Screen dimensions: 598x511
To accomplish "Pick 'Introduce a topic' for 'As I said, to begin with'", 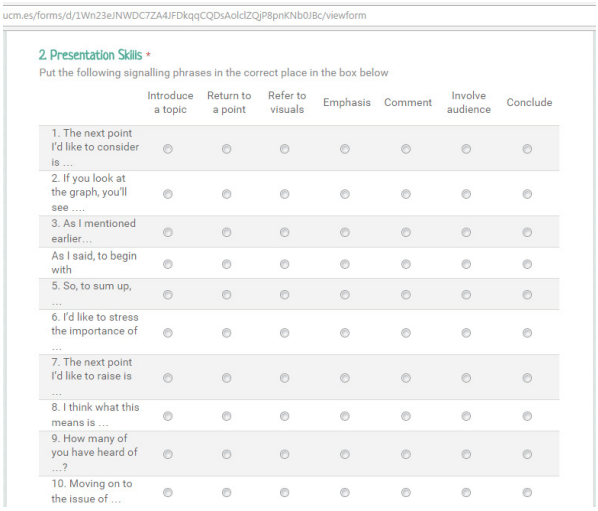I will pyautogui.click(x=168, y=264).
